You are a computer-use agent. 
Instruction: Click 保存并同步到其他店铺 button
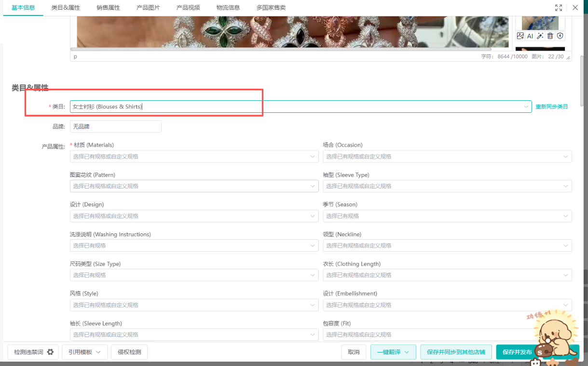[x=456, y=352]
